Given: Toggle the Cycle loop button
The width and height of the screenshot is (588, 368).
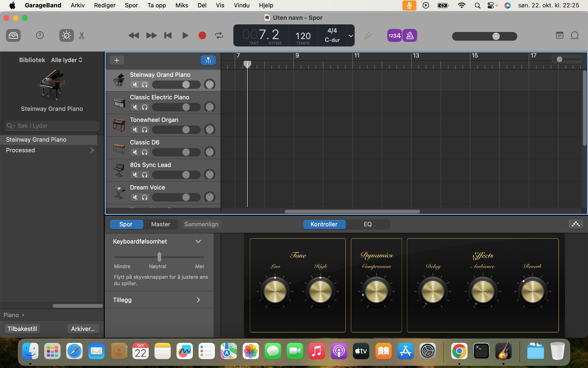Looking at the screenshot, I should [219, 35].
